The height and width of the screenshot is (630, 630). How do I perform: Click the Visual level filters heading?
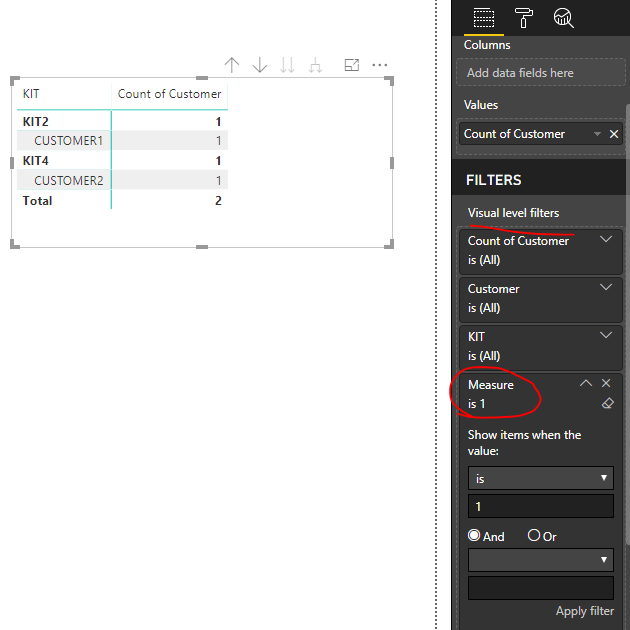(513, 213)
